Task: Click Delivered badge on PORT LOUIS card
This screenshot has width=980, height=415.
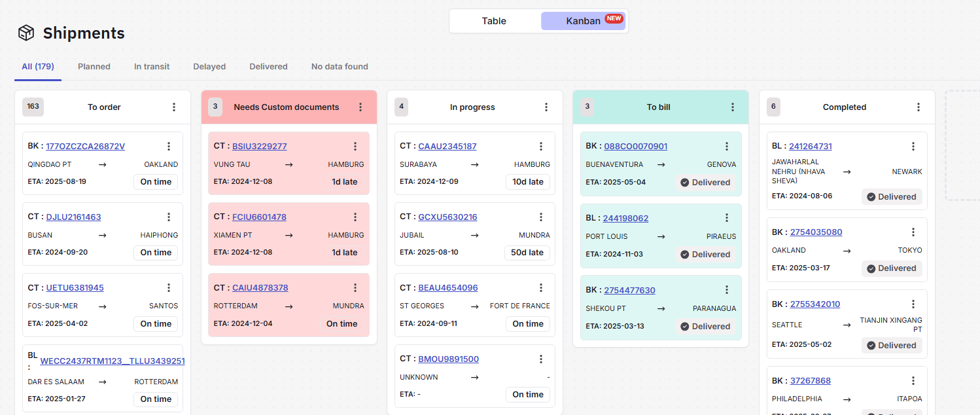Action: click(705, 255)
